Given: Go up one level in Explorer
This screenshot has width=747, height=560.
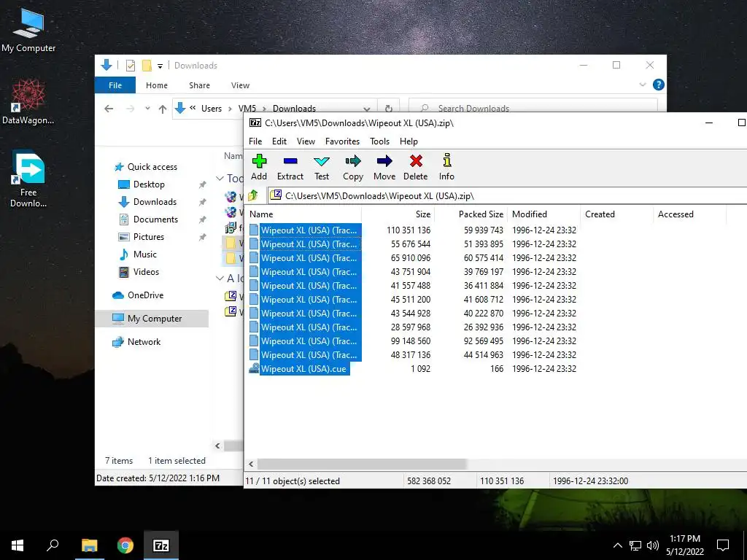Looking at the screenshot, I should pos(163,109).
